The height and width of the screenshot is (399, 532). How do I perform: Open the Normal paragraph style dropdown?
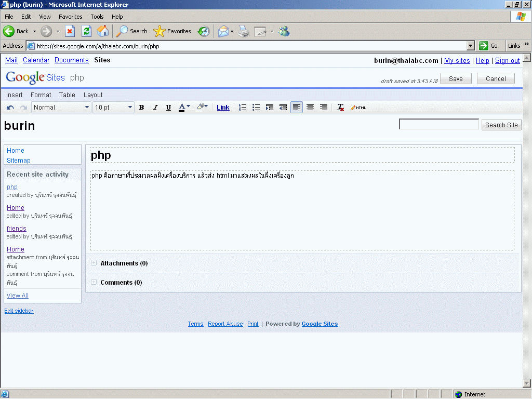point(61,108)
